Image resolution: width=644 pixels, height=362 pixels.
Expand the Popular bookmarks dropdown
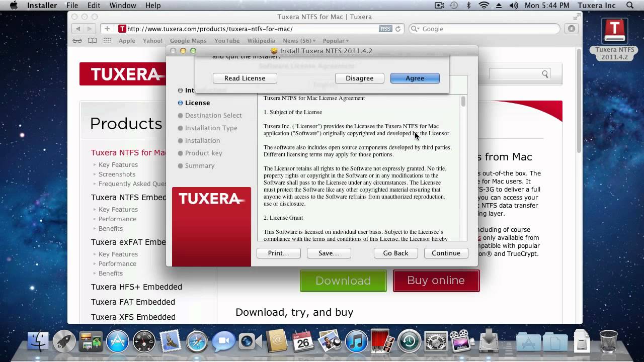pyautogui.click(x=336, y=41)
